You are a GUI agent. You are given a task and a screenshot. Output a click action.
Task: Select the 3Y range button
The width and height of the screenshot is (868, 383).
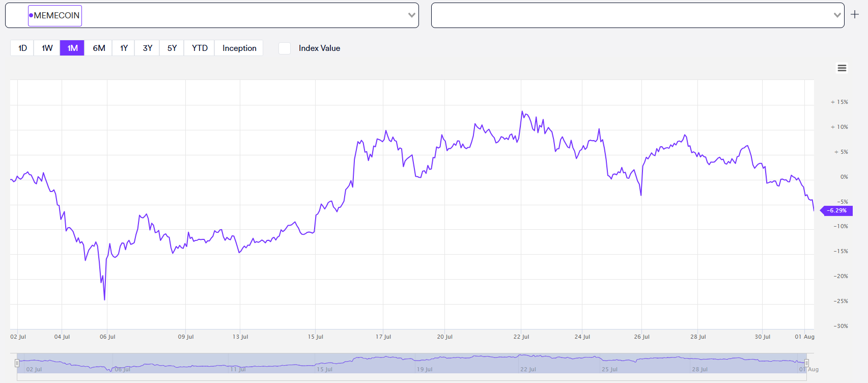148,48
